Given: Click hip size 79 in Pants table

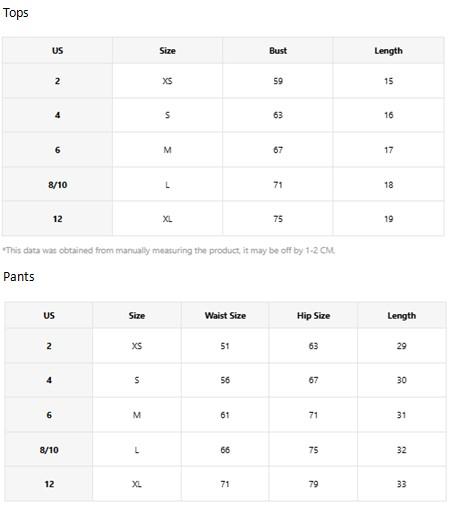Looking at the screenshot, I should coord(313,484).
